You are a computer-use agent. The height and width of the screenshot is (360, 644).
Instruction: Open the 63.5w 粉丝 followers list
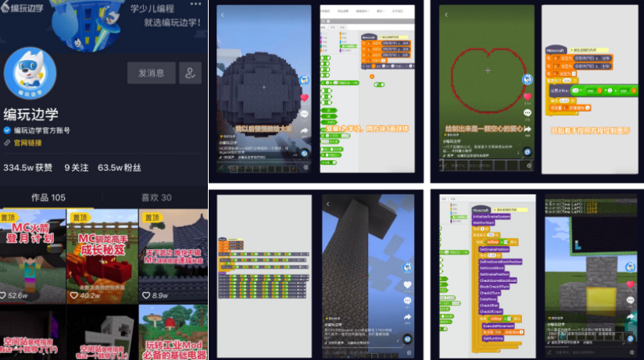click(119, 167)
